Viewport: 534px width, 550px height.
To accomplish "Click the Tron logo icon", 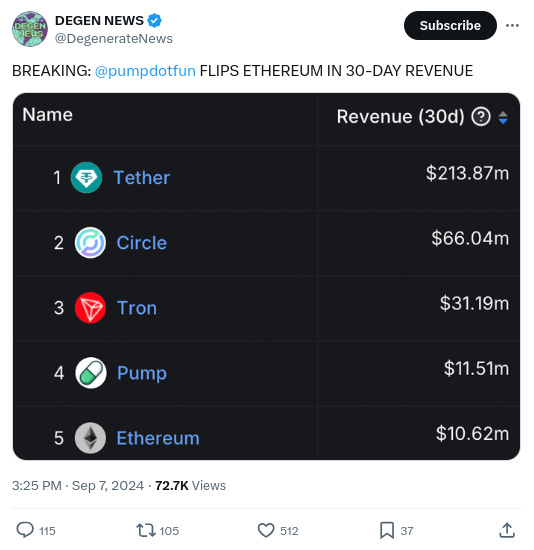I will pos(90,308).
